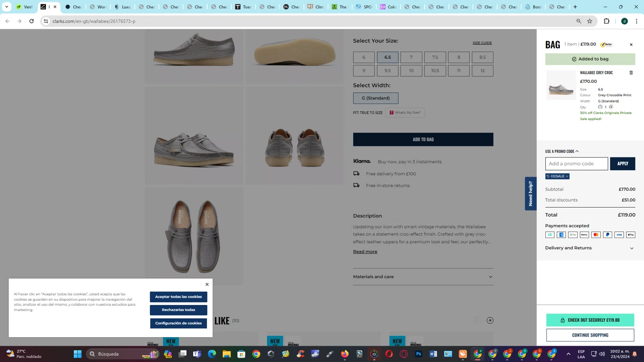Open browser zoom magnifier icon
The height and width of the screenshot is (362, 644).
point(579,21)
